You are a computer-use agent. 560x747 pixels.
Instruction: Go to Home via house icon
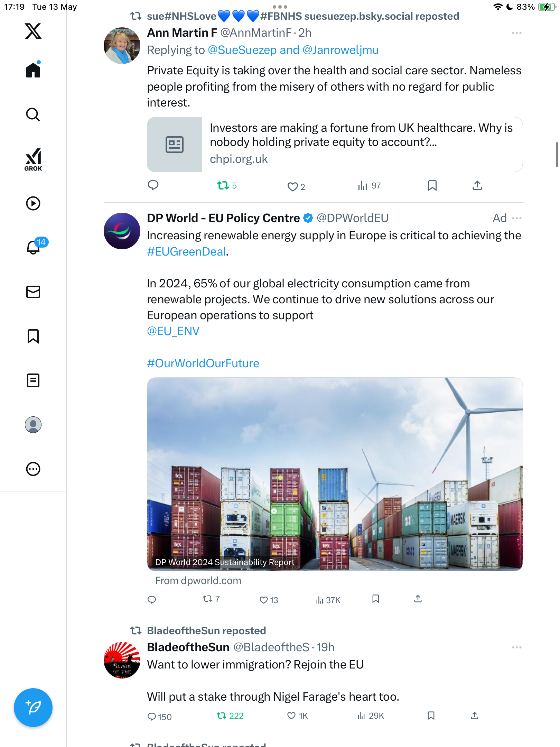[x=33, y=70]
